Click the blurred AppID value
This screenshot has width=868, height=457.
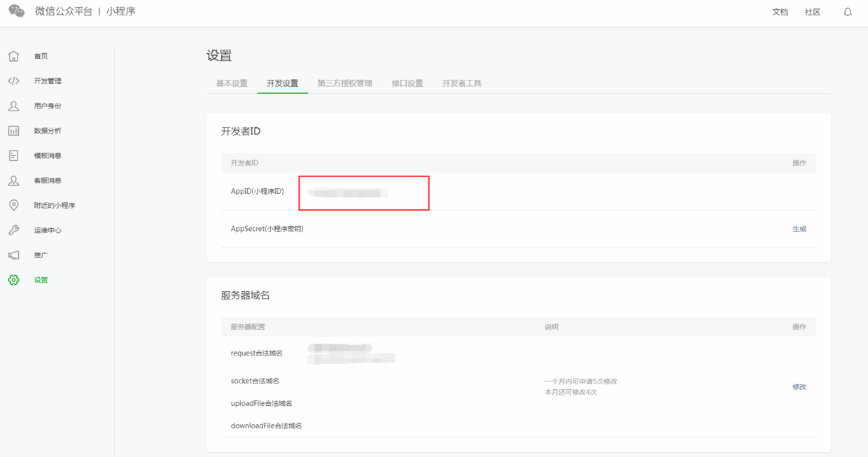pos(348,192)
